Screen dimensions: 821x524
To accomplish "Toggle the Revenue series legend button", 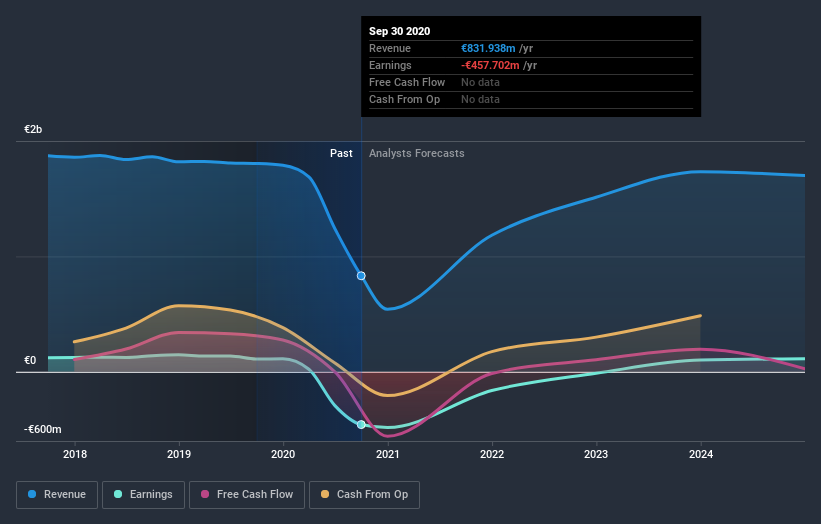I will 57,495.
